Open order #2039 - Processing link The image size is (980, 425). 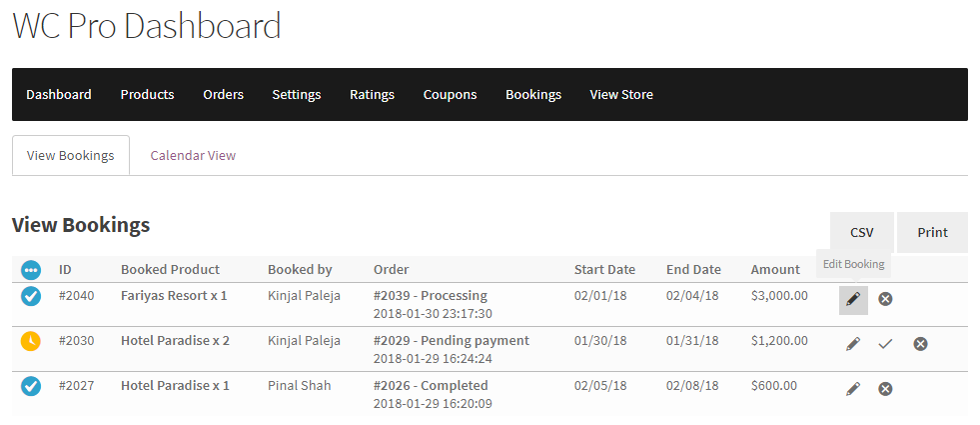430,295
